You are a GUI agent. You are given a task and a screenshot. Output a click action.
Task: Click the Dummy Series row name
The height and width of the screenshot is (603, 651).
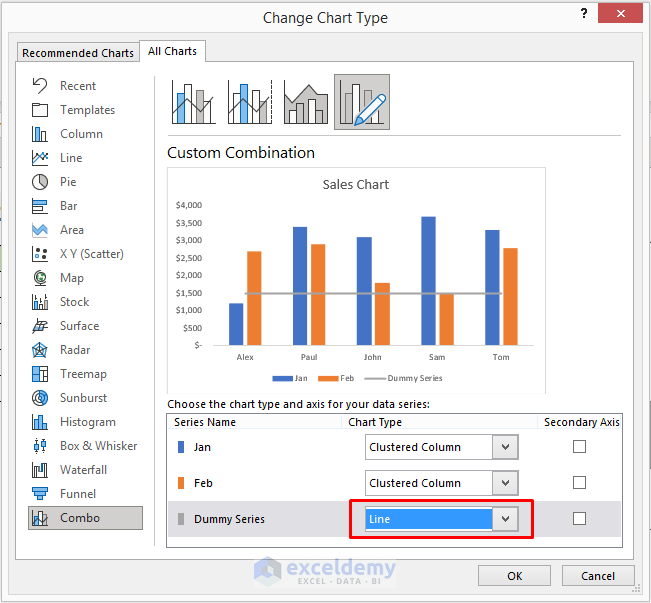click(x=229, y=519)
